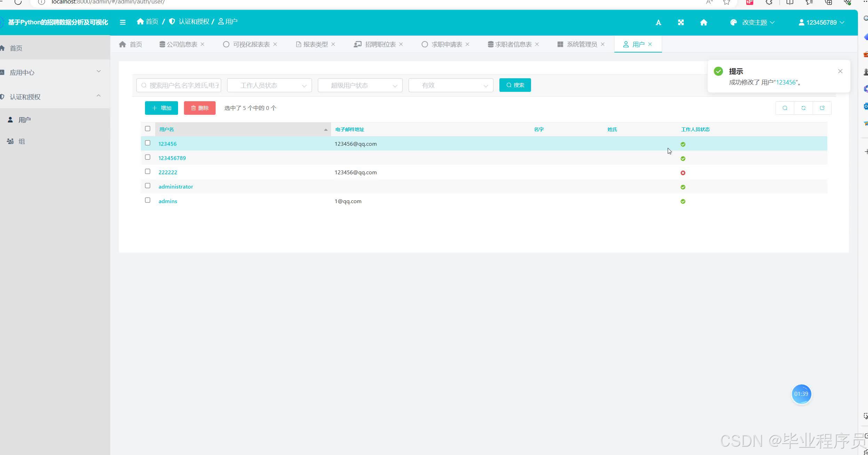Check the box for user 123456
The height and width of the screenshot is (455, 868).
click(x=147, y=143)
